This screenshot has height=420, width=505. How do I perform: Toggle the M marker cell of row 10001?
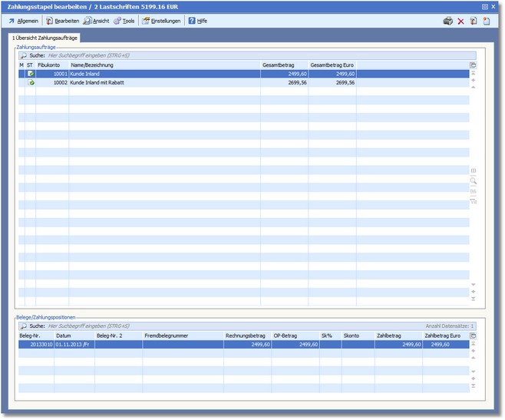[21, 74]
